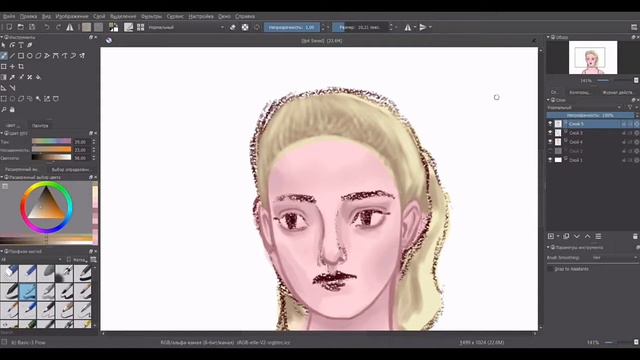The image size is (640, 360).
Task: Select the Shape Selection arrow tool
Action: tap(4, 45)
